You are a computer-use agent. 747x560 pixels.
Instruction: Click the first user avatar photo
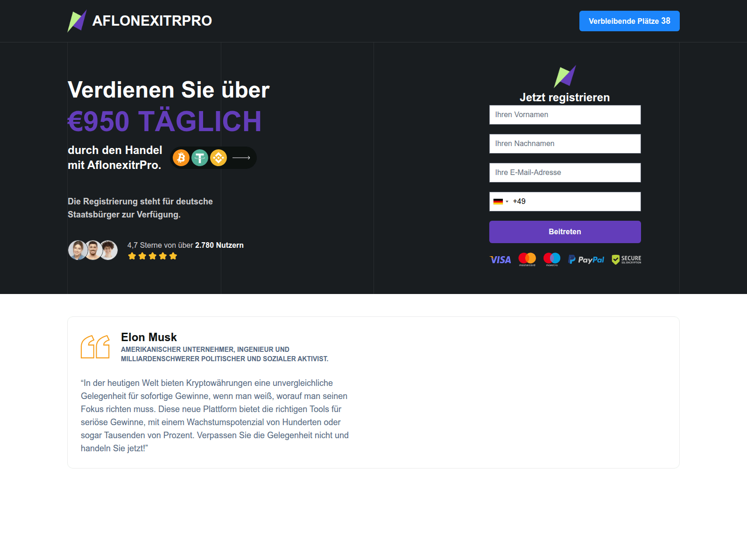point(78,250)
